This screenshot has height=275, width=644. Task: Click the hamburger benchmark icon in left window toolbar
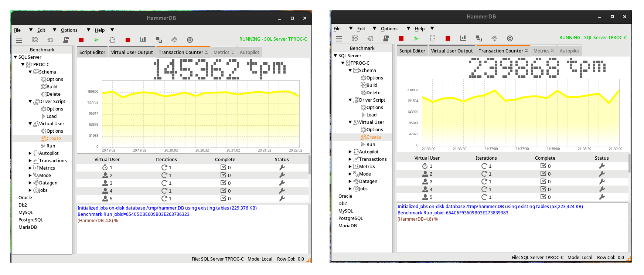(x=19, y=40)
